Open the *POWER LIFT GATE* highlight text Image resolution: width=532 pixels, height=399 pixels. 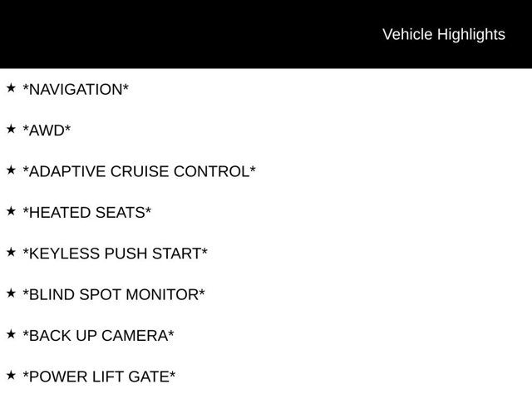point(99,377)
